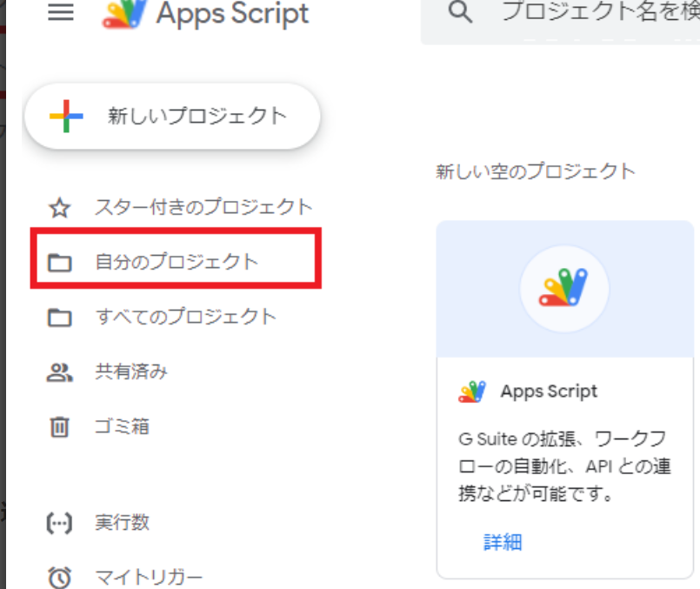Open すべてのプロジェクト list
Viewport: 700px width, 589px height.
pos(186,317)
